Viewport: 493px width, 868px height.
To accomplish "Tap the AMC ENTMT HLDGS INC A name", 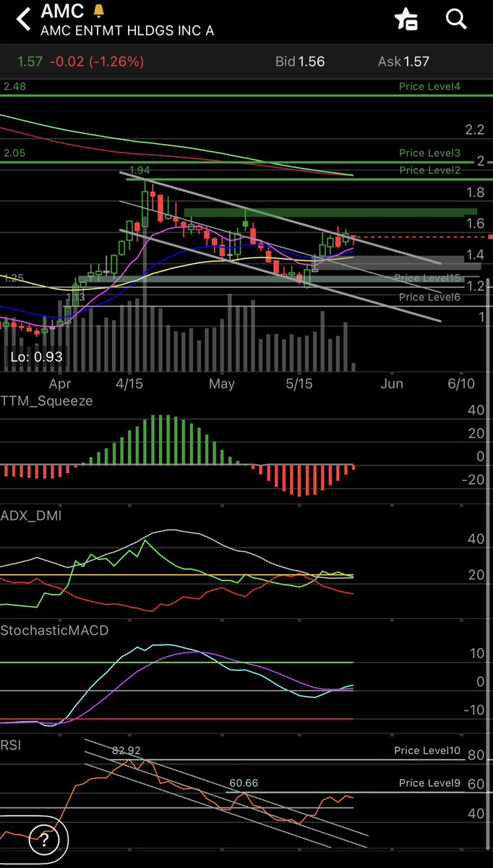I will [127, 31].
